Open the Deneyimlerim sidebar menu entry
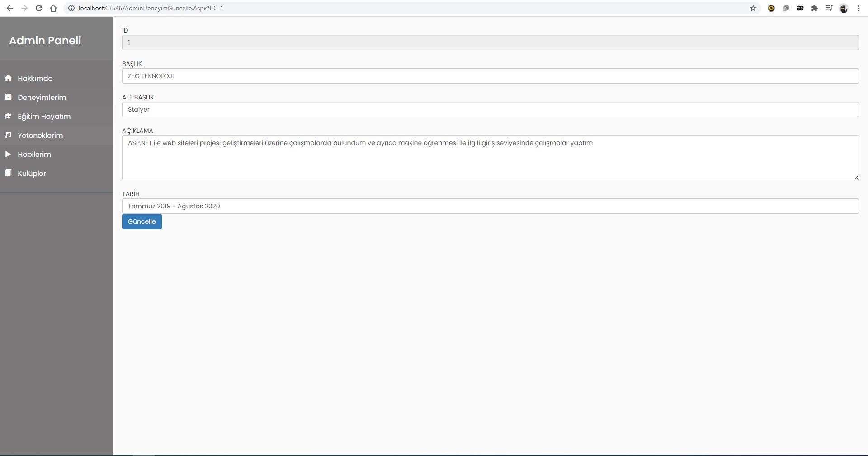The width and height of the screenshot is (868, 456). 42,97
